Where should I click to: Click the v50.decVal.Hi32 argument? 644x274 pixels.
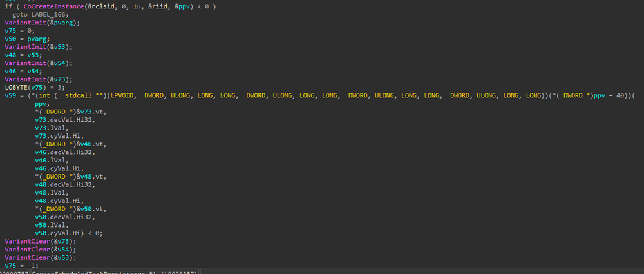[x=65, y=217]
